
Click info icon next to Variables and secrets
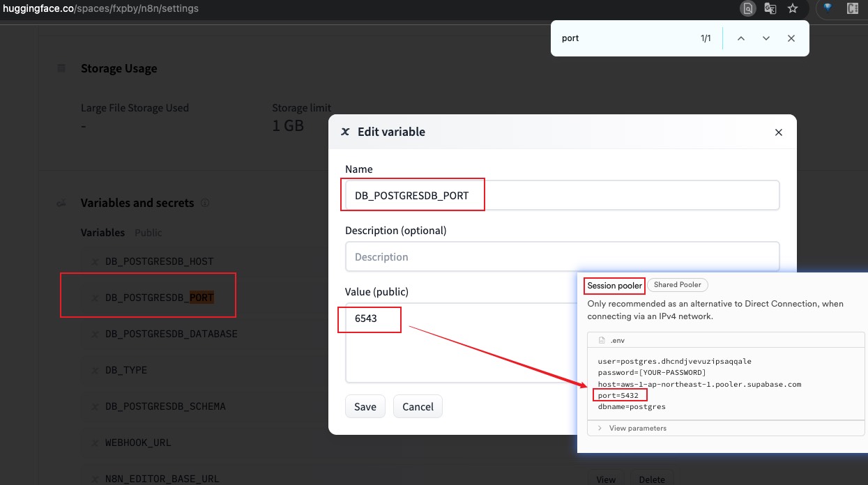[205, 203]
